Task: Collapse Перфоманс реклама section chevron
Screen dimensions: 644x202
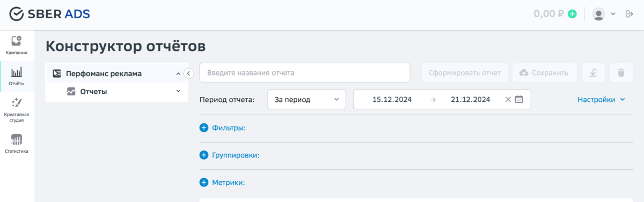Action: 178,74
